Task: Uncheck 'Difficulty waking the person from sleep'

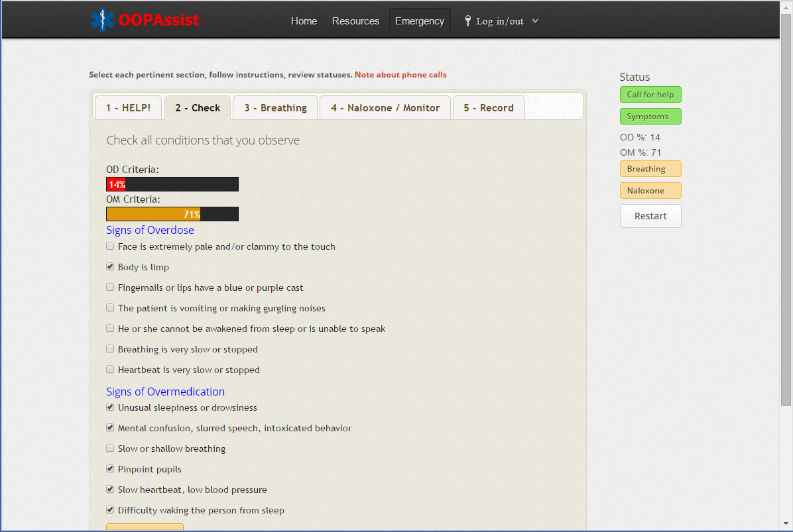Action: (110, 509)
